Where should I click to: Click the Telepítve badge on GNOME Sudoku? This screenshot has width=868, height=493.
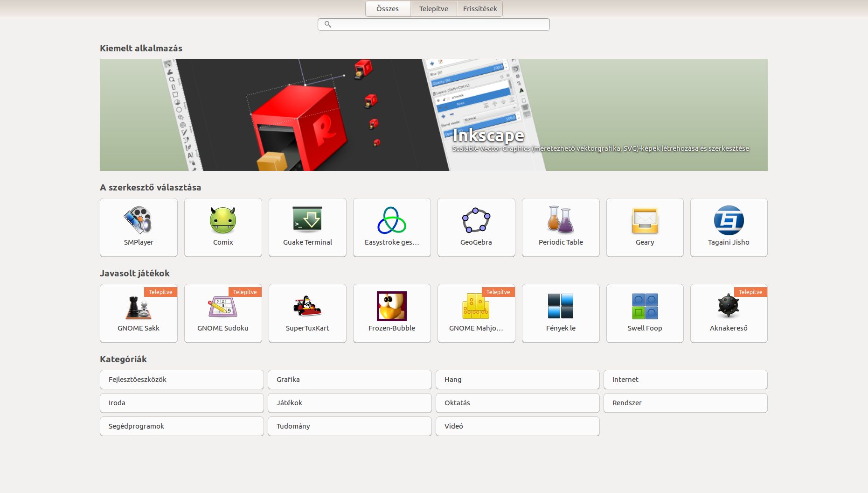[x=245, y=292]
